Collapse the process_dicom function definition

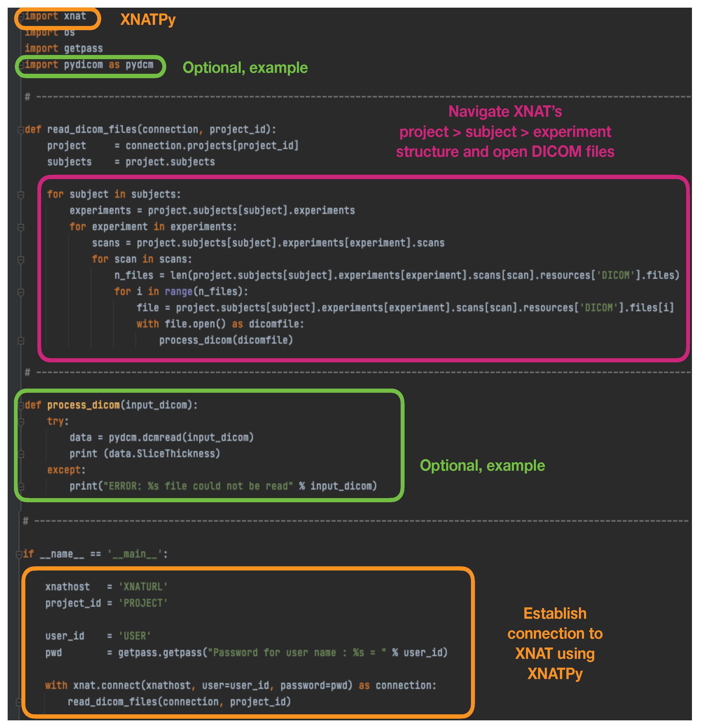point(21,405)
